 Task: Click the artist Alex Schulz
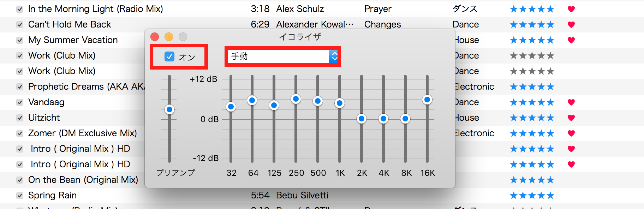(300, 9)
